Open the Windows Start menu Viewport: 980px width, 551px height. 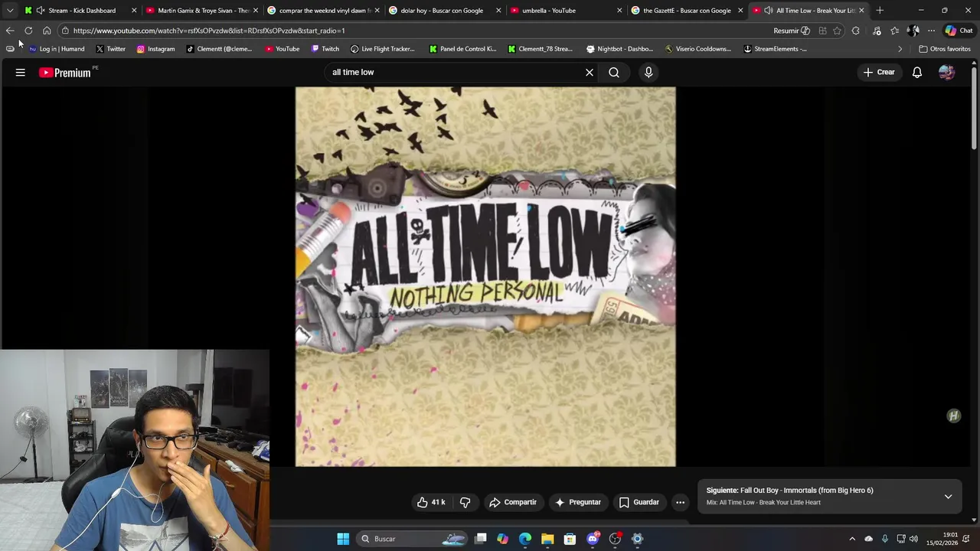pyautogui.click(x=343, y=539)
